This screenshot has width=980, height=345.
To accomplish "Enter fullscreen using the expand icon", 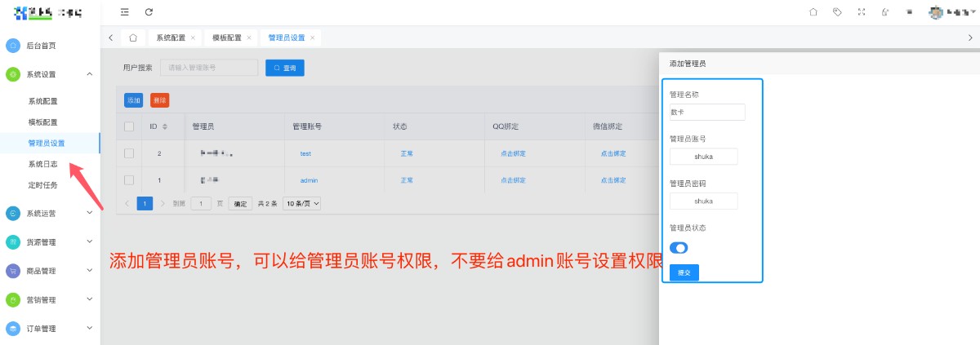I will [861, 12].
